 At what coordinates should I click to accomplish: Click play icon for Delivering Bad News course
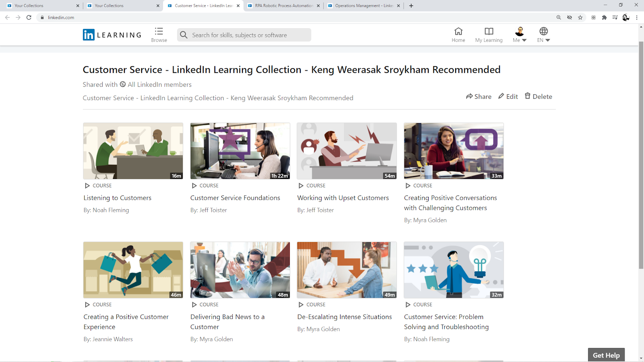pos(194,304)
